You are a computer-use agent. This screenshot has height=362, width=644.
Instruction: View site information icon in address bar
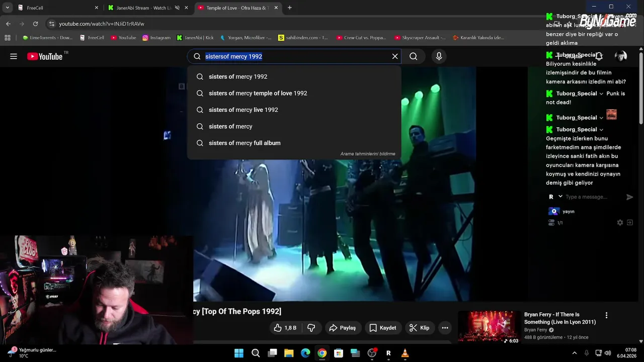pyautogui.click(x=51, y=24)
